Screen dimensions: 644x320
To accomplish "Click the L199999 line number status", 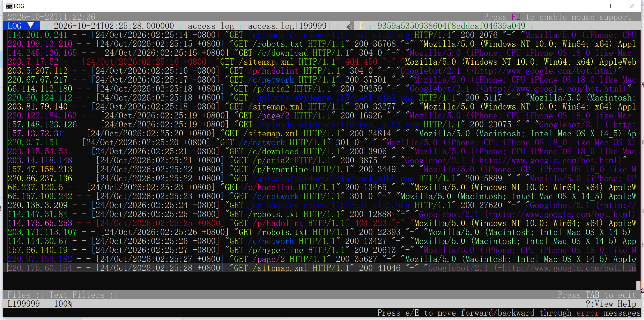I will coord(24,304).
